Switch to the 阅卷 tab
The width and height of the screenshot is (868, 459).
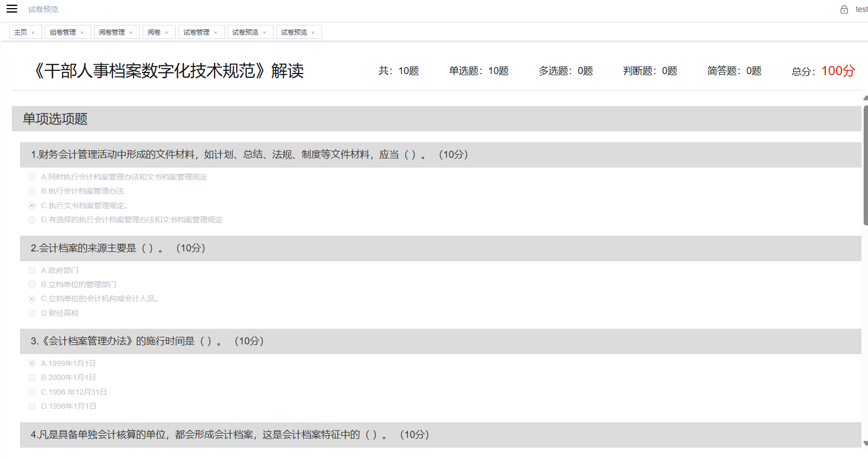coord(154,32)
